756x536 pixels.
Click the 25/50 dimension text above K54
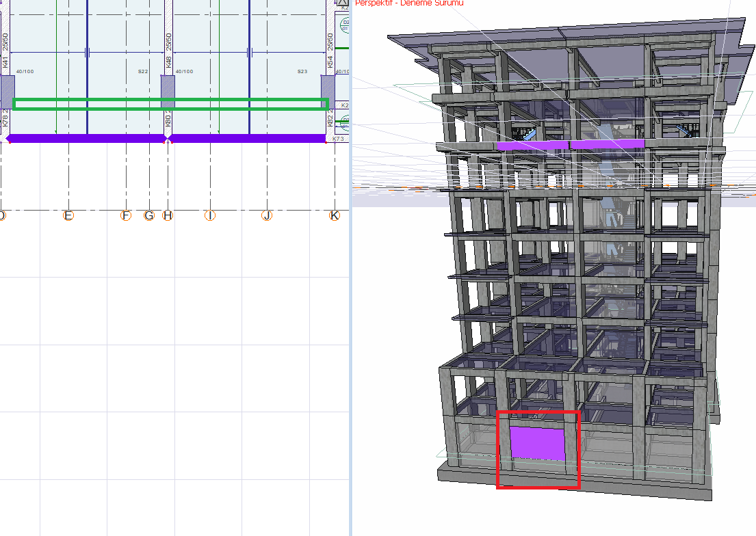point(330,42)
